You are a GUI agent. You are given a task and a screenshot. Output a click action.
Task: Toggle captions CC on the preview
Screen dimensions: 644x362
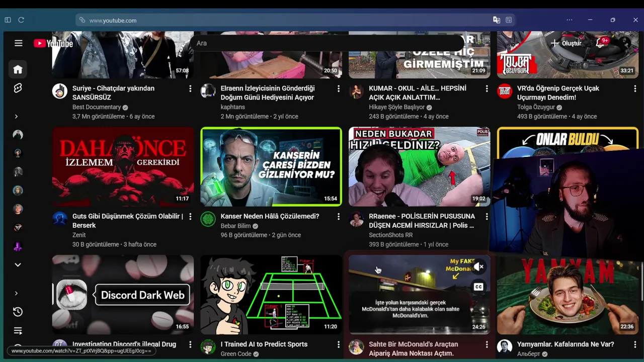click(x=478, y=287)
